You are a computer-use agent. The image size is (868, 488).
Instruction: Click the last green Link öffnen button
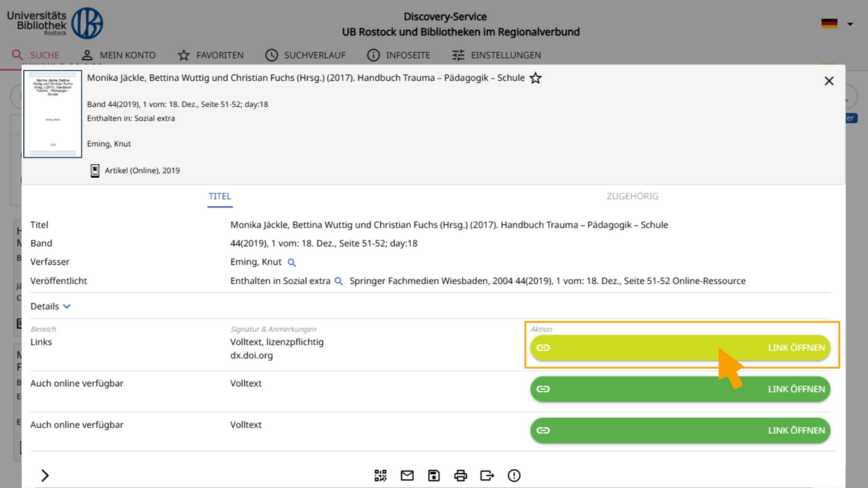click(x=680, y=430)
